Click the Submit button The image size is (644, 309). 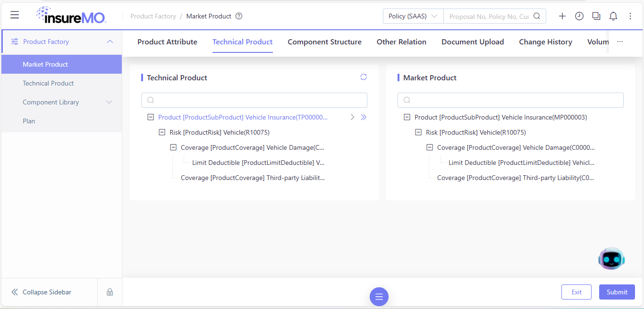[x=617, y=292]
